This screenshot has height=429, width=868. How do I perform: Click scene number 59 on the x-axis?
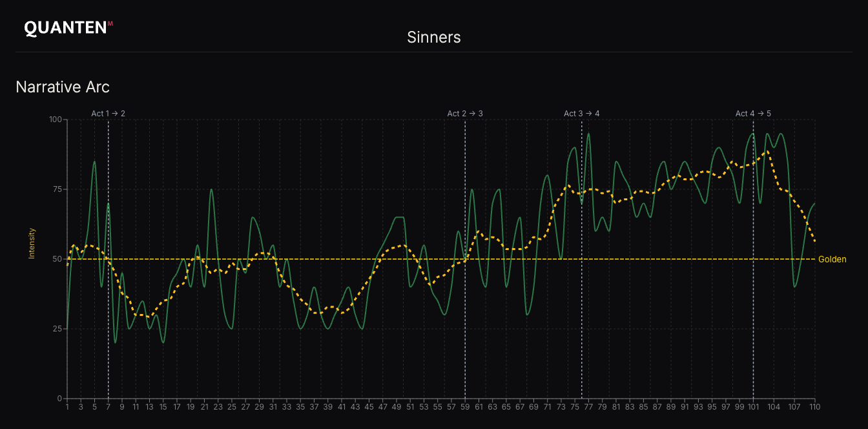coord(465,408)
